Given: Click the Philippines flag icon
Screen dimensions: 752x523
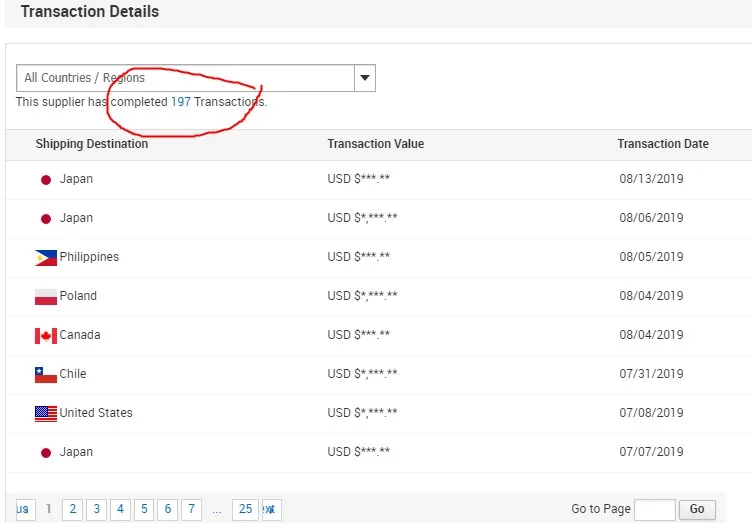Looking at the screenshot, I should point(45,258).
